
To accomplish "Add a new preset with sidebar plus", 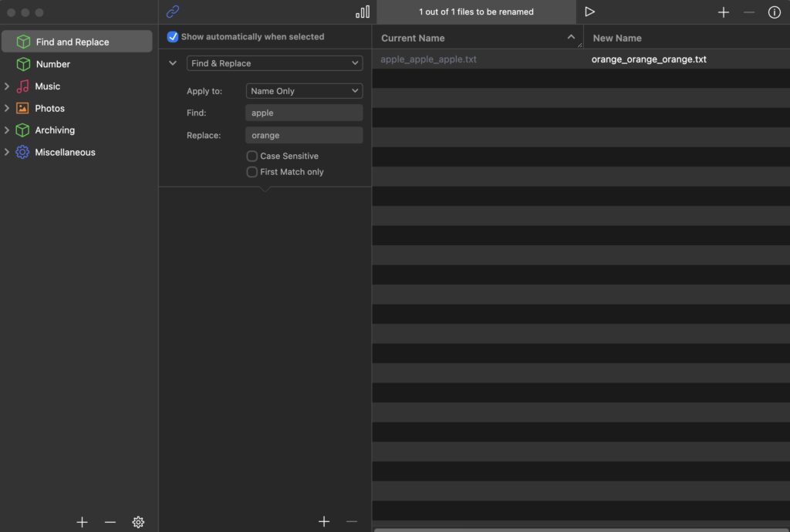I will 83,522.
